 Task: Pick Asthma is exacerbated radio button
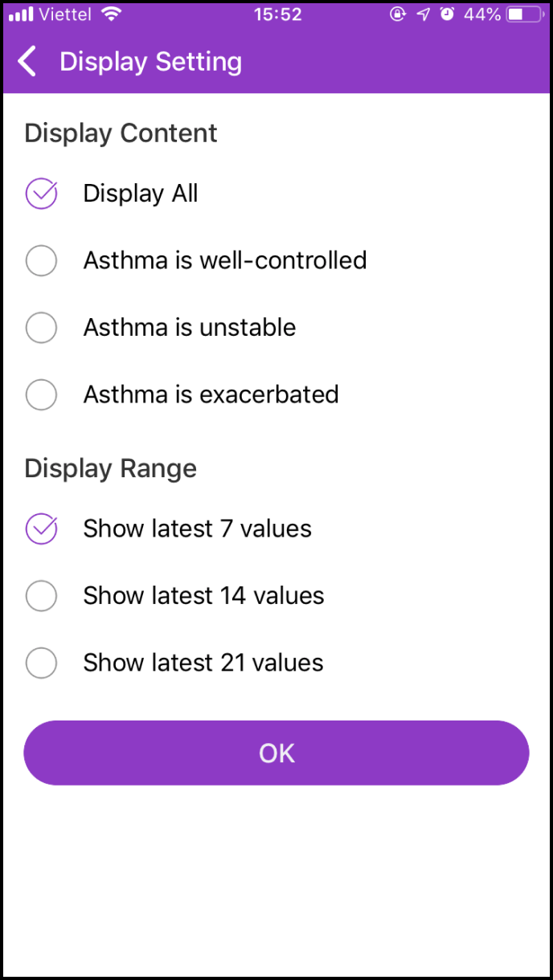tap(41, 394)
